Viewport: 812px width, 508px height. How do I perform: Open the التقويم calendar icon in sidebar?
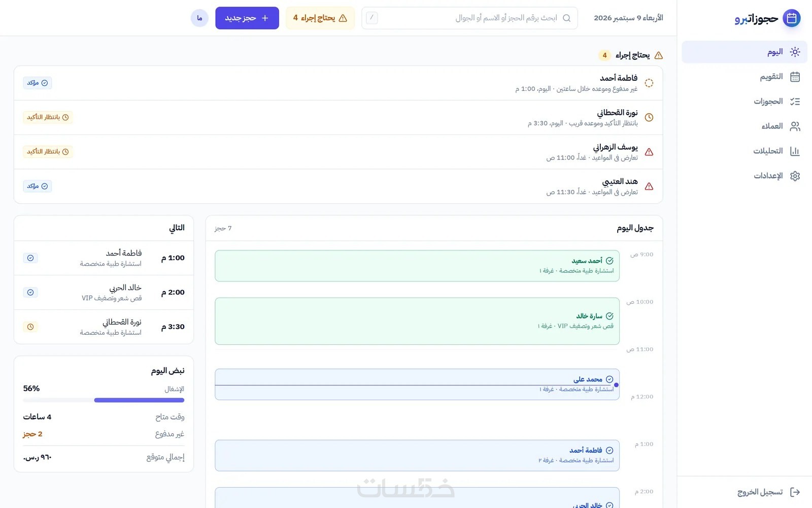795,77
